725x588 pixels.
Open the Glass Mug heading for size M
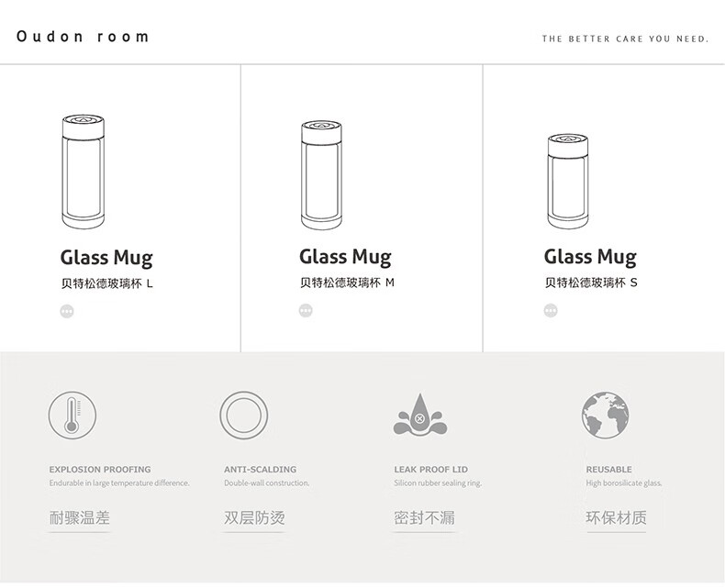click(345, 257)
